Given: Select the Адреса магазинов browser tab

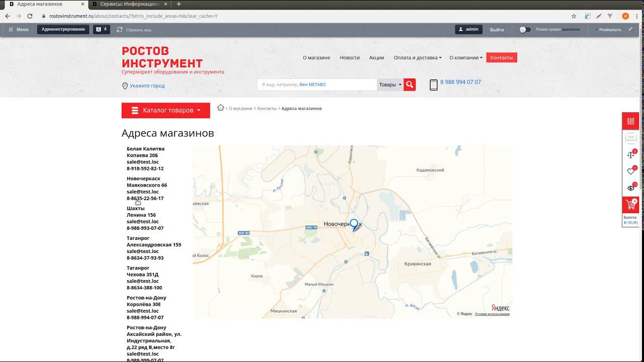Looking at the screenshot, I should (x=45, y=4).
